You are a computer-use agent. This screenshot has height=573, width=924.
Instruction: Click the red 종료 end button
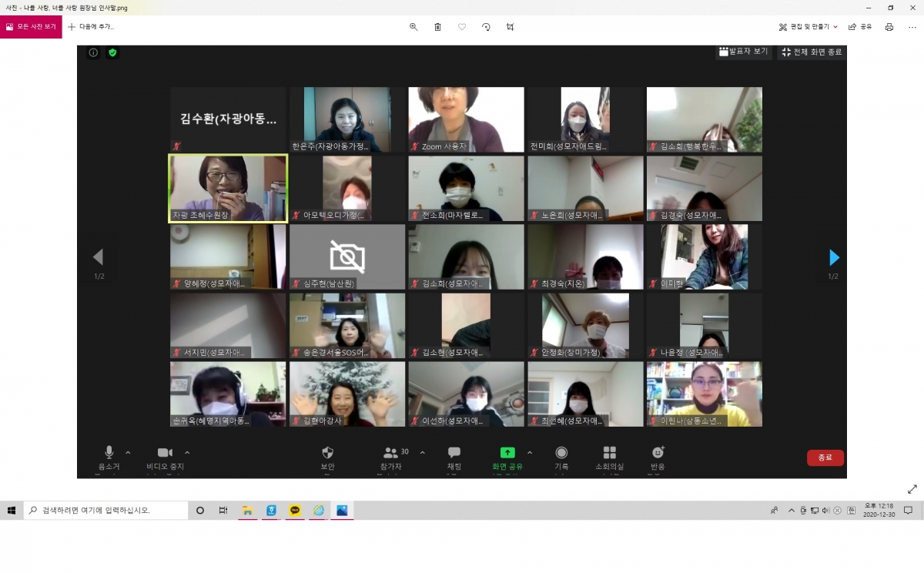(x=825, y=457)
